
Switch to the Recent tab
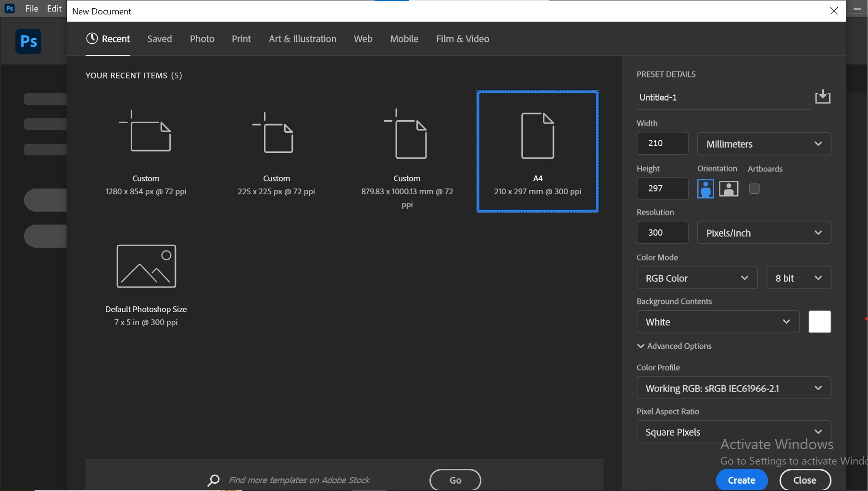[x=108, y=39]
